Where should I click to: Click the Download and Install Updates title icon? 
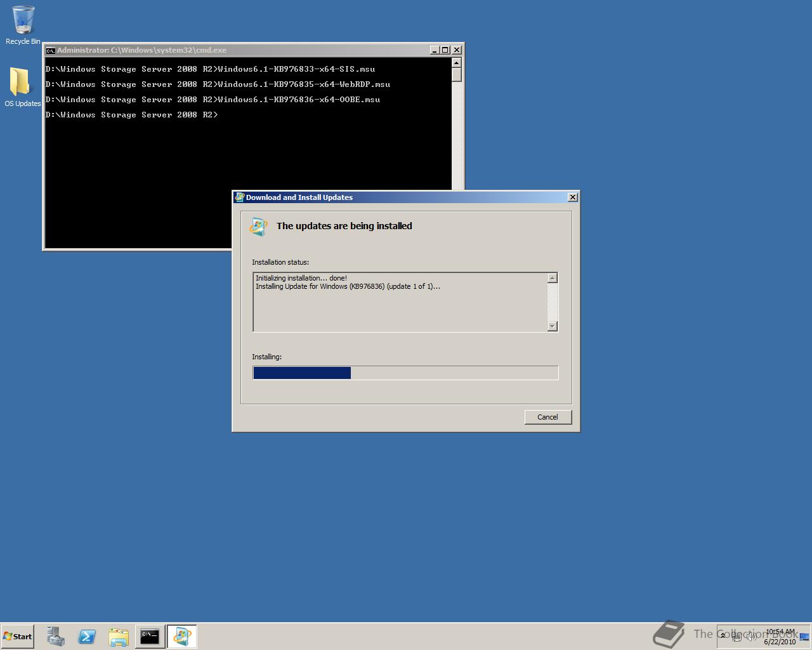pyautogui.click(x=240, y=197)
